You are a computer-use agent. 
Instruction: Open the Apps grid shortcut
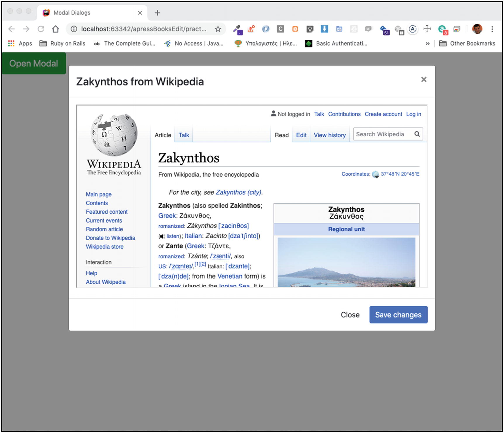(x=20, y=44)
